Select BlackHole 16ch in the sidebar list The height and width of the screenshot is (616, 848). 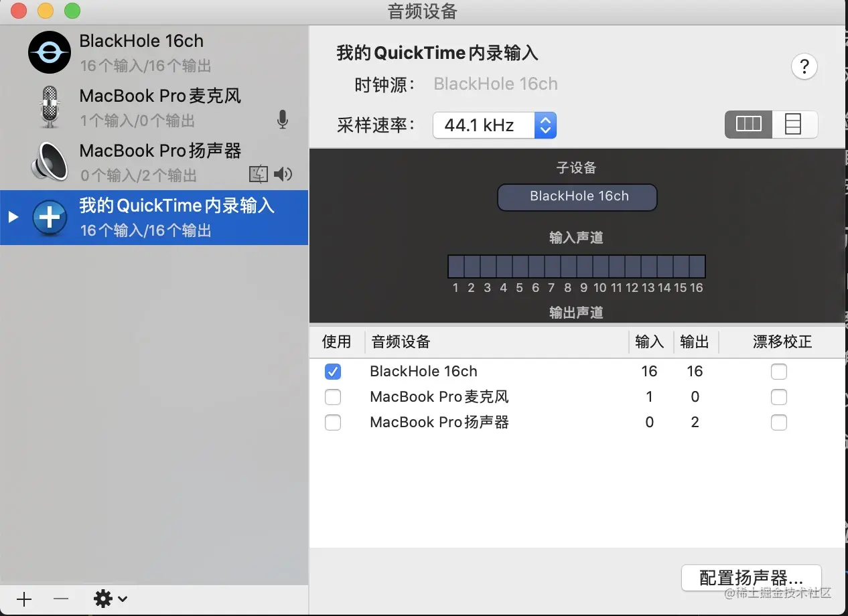point(154,53)
